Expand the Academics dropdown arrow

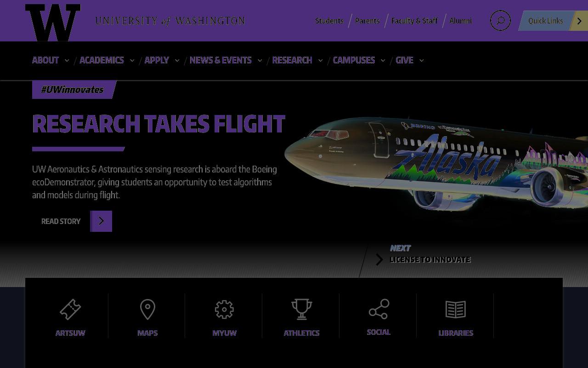pos(132,60)
